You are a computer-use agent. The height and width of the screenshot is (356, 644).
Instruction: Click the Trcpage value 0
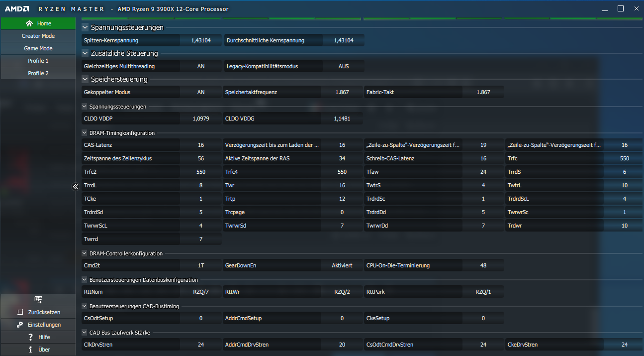pos(342,212)
